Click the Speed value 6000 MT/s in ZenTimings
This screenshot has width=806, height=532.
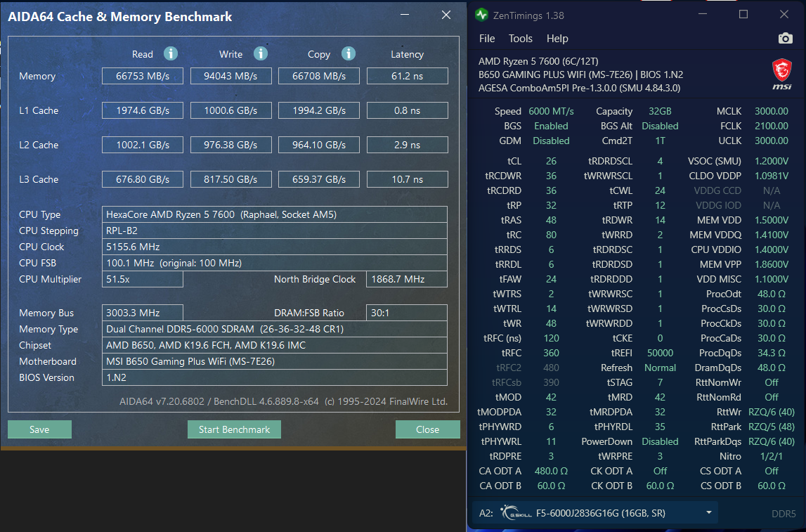551,111
